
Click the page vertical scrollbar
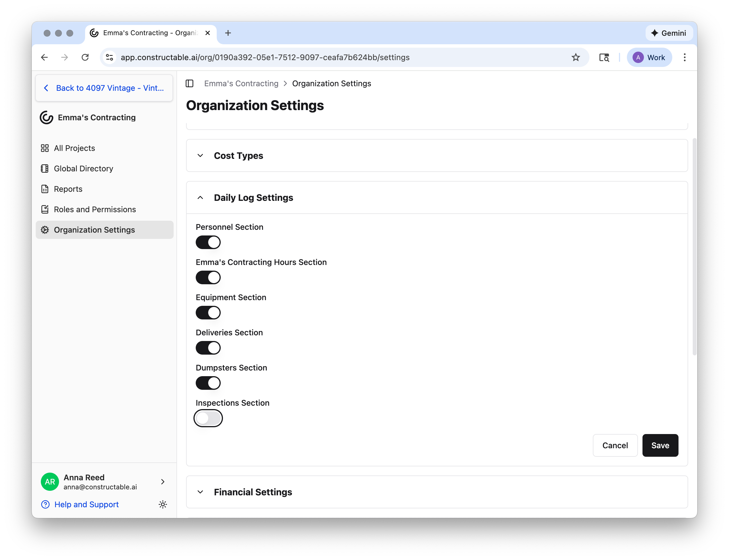coord(694,247)
